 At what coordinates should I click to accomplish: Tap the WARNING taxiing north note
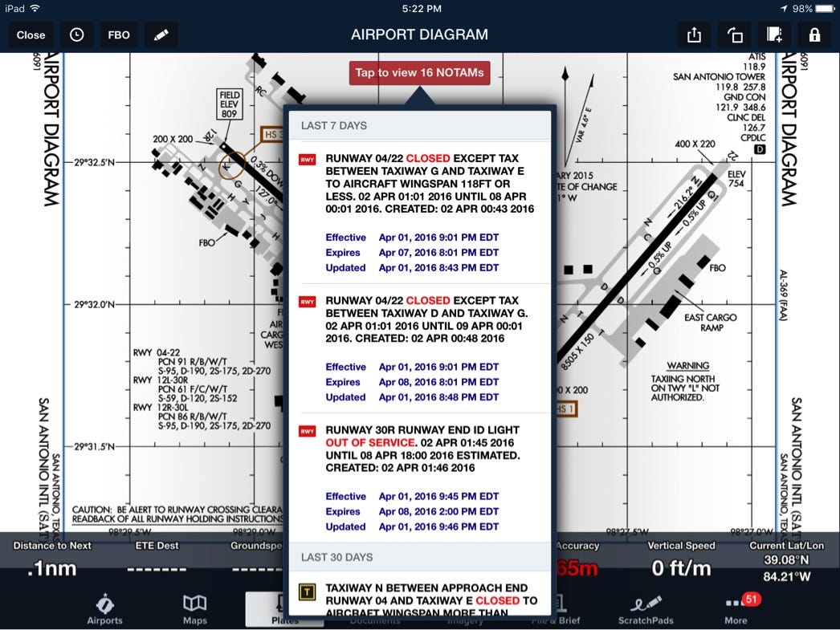coord(685,382)
